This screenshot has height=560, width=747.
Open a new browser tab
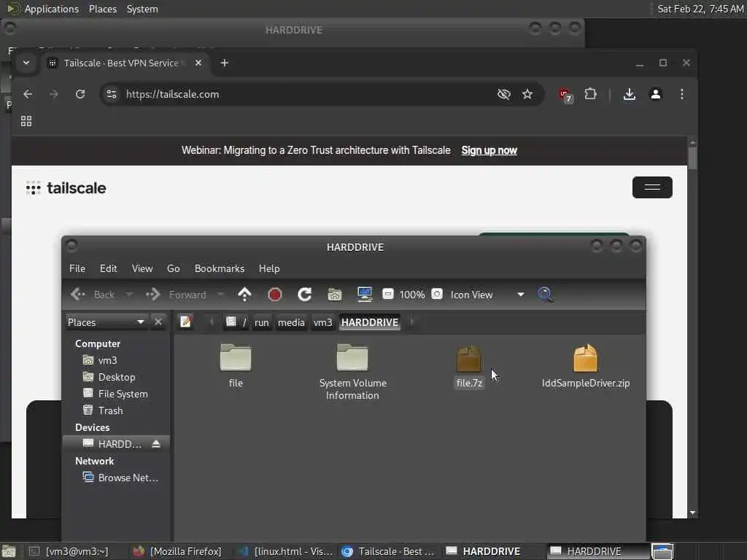pyautogui.click(x=225, y=63)
